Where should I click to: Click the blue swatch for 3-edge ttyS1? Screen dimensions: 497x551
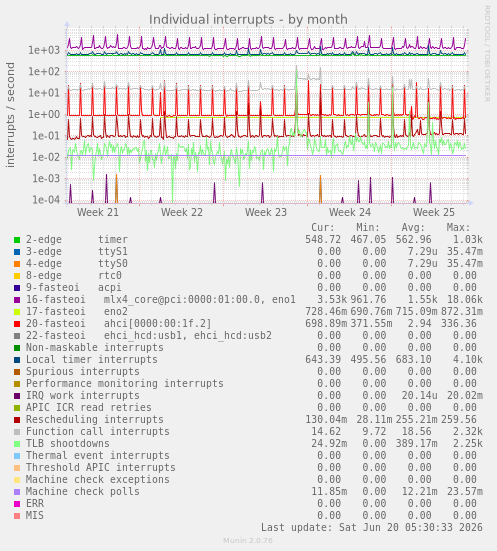(17, 252)
